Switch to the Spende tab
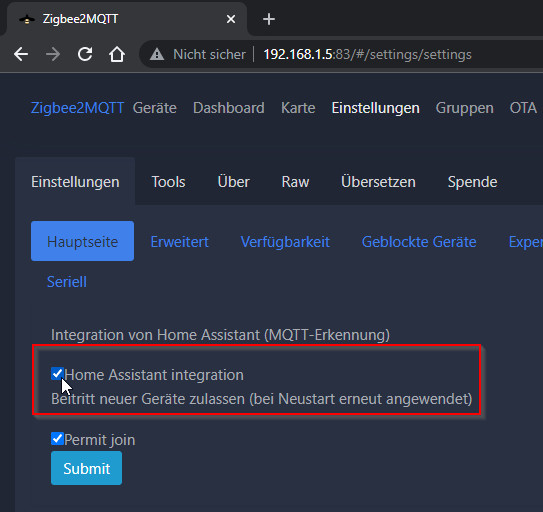543x512 pixels. click(x=472, y=182)
